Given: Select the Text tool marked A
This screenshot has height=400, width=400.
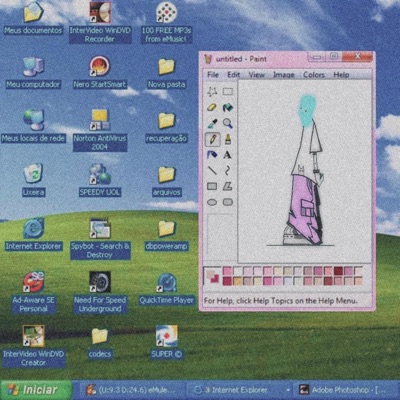Looking at the screenshot, I should pos(228,155).
